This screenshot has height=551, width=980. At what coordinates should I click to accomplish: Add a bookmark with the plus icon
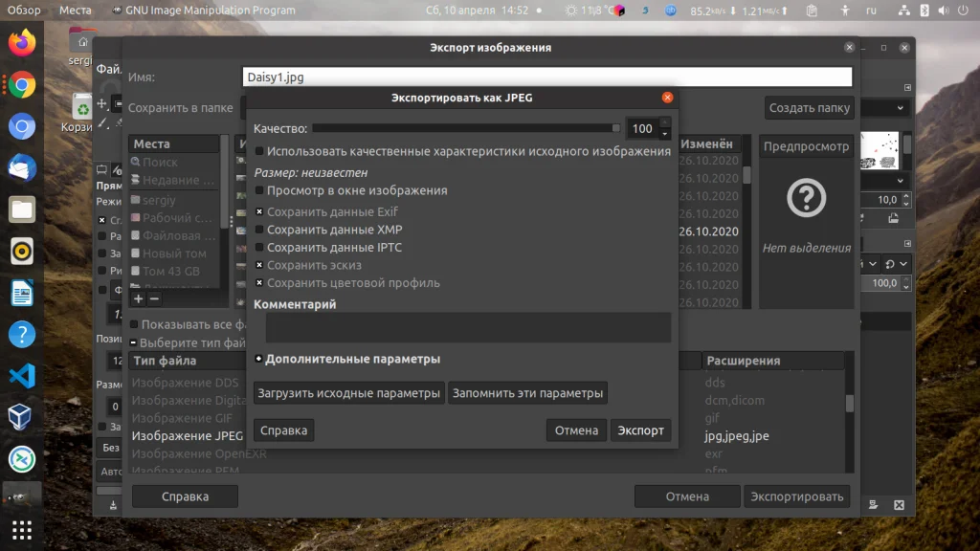click(x=138, y=298)
